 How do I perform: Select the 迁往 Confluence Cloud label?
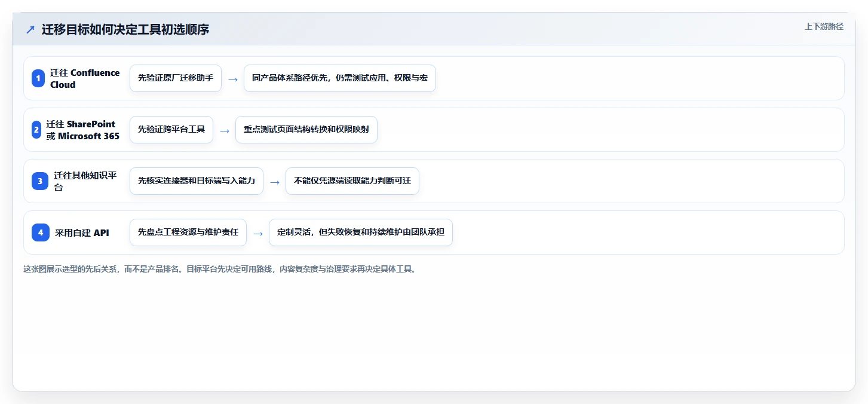85,78
